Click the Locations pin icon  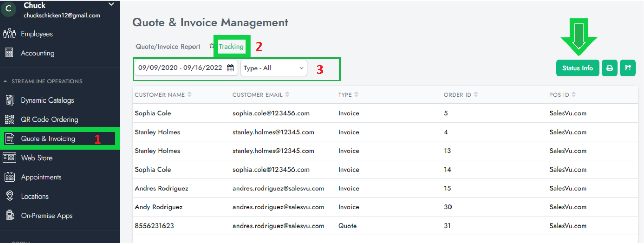tap(10, 196)
